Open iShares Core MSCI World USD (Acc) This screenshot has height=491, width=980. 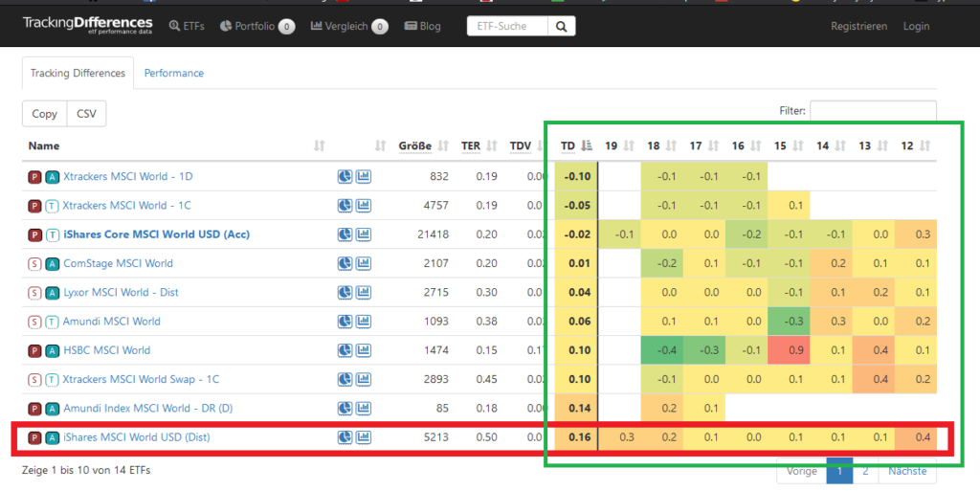click(x=156, y=234)
